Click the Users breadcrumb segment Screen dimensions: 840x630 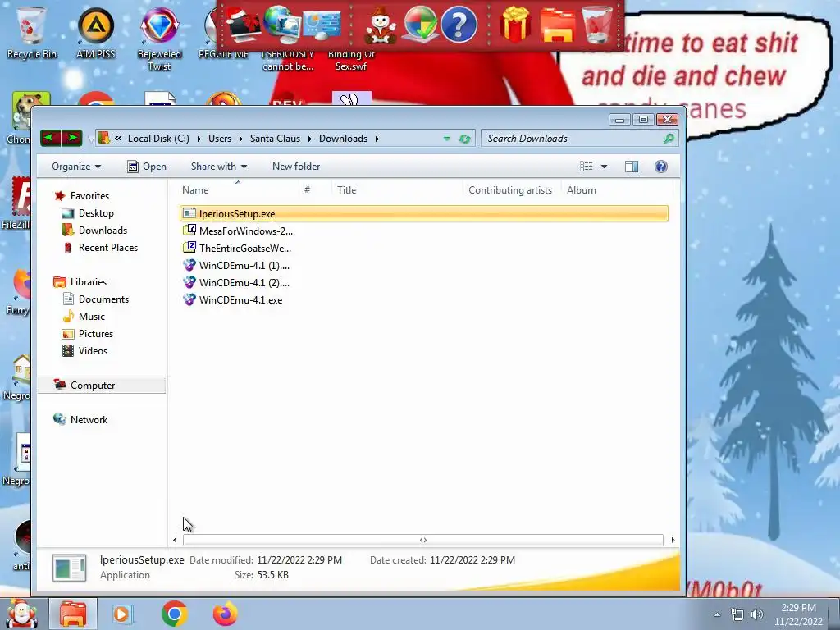tap(220, 139)
